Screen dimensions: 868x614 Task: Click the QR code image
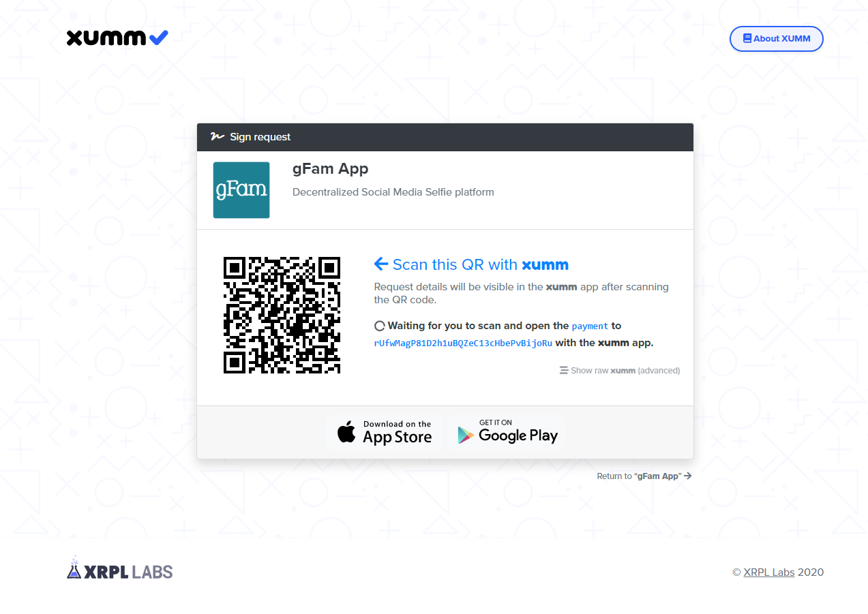282,315
